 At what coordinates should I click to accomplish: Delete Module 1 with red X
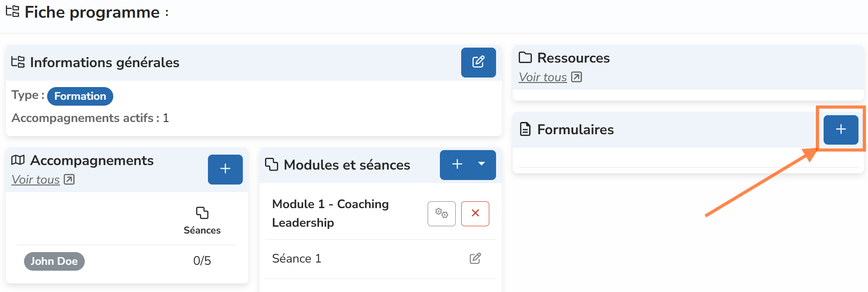click(475, 214)
